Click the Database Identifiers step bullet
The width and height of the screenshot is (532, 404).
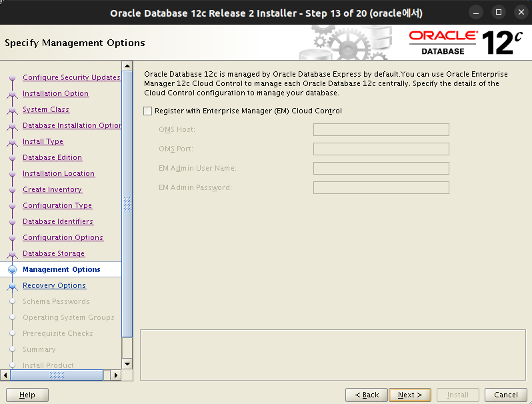[x=12, y=222]
